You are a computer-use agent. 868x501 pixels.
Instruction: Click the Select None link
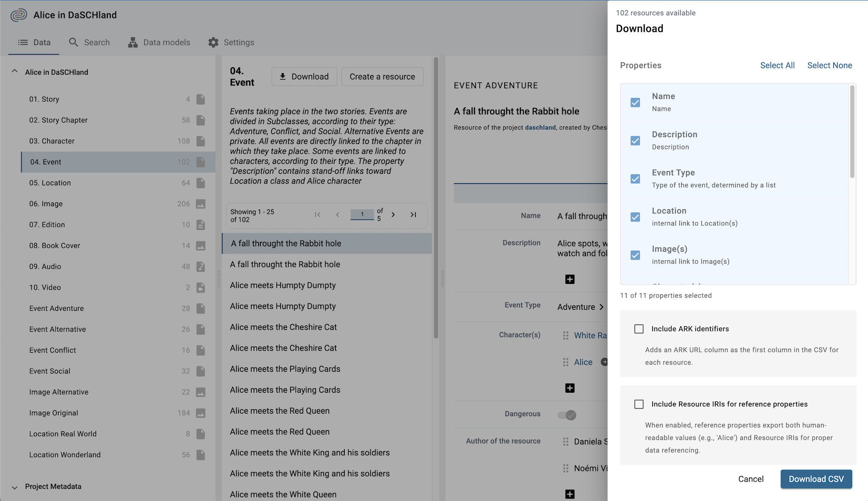point(829,65)
